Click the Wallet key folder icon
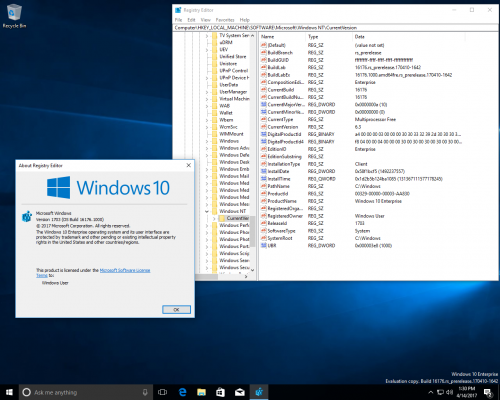The height and width of the screenshot is (400, 500). pyautogui.click(x=215, y=113)
